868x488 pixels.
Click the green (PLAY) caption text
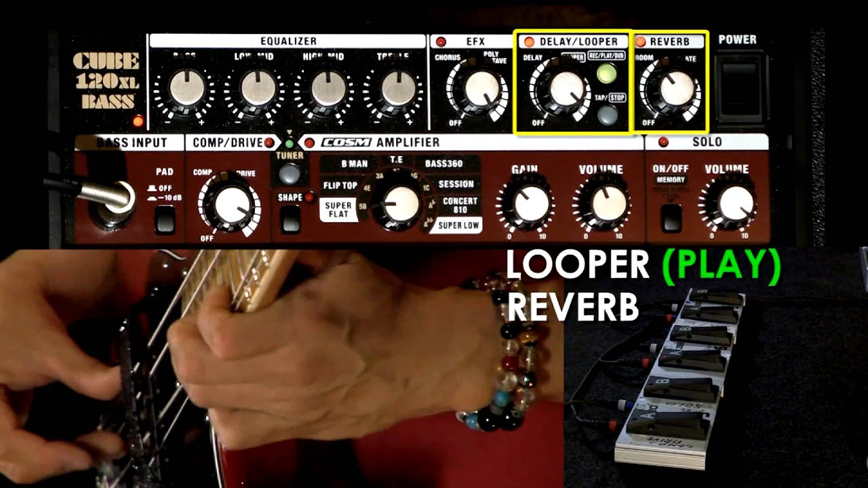coord(721,266)
